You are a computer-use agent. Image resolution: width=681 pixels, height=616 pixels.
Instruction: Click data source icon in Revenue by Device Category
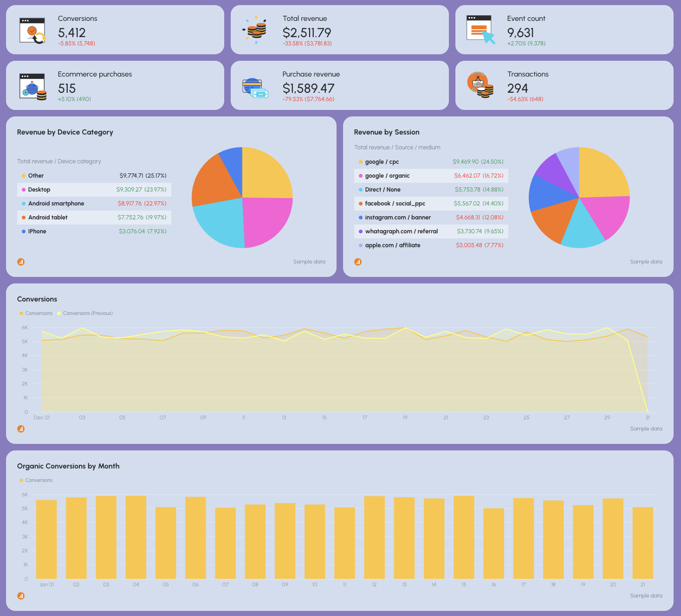pyautogui.click(x=21, y=262)
